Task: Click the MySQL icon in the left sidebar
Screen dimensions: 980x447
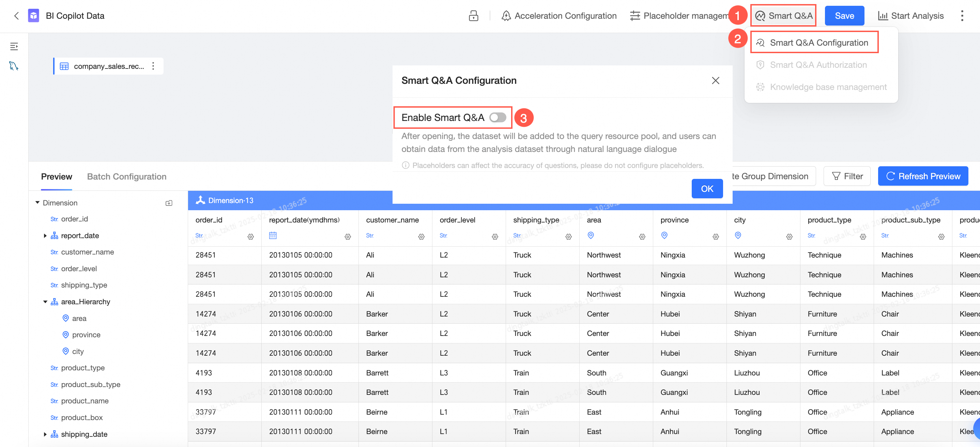Action: (14, 65)
